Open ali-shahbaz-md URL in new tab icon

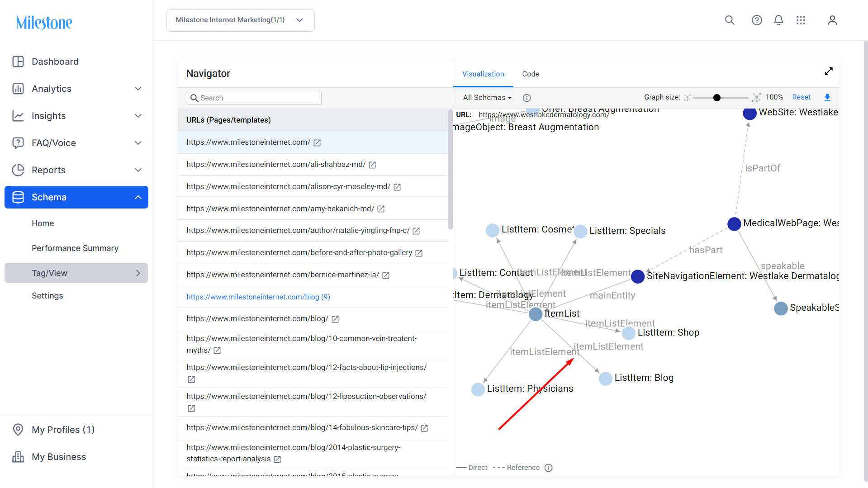pyautogui.click(x=372, y=165)
